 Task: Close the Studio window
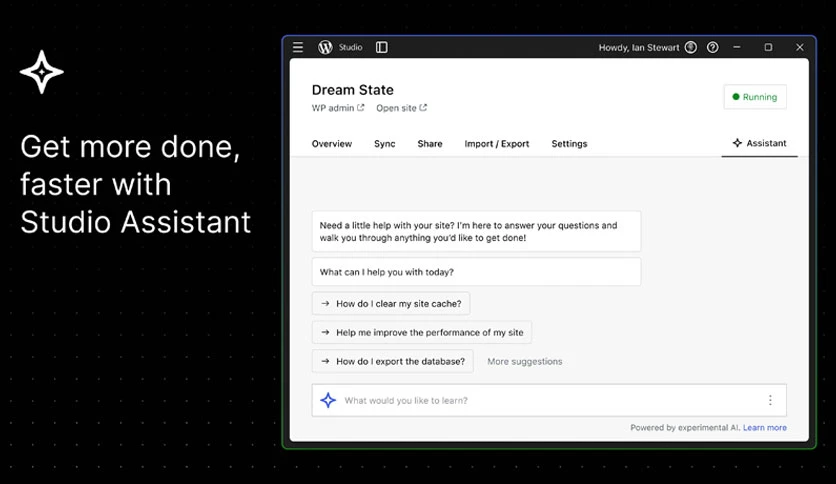tap(800, 47)
